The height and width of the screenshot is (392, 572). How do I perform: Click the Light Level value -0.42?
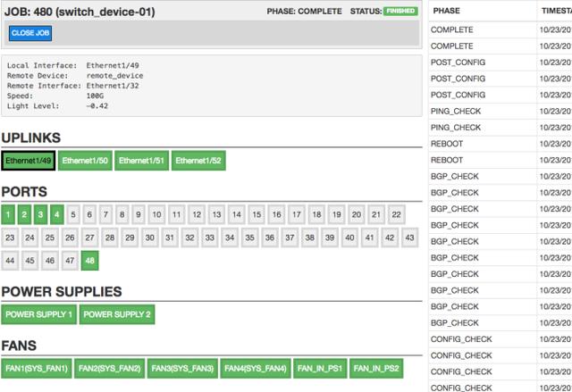point(97,106)
